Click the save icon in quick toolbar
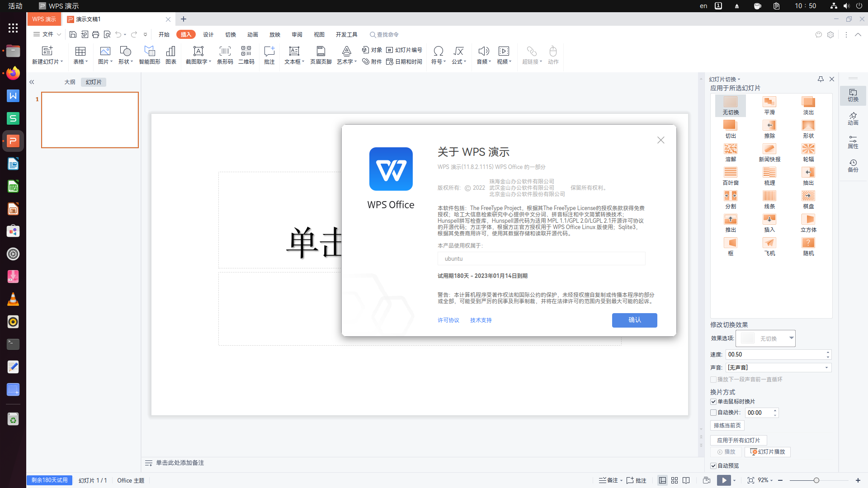Image resolution: width=868 pixels, height=488 pixels. 73,34
